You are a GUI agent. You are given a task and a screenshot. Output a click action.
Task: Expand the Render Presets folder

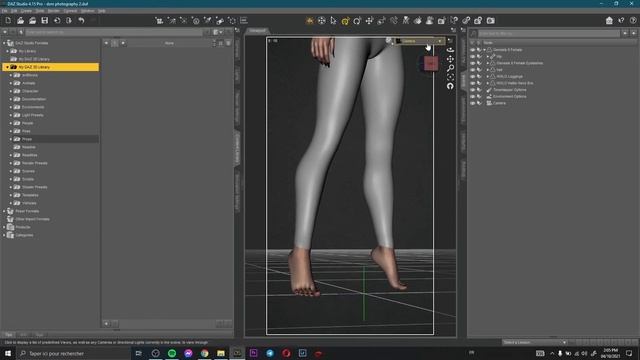point(11,163)
